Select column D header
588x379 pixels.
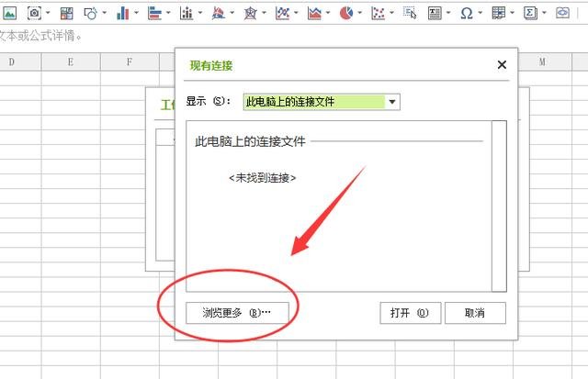tap(12, 61)
